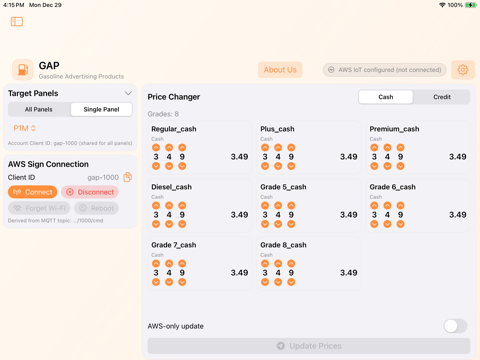Toggle the sidebar panel icon

(17, 22)
